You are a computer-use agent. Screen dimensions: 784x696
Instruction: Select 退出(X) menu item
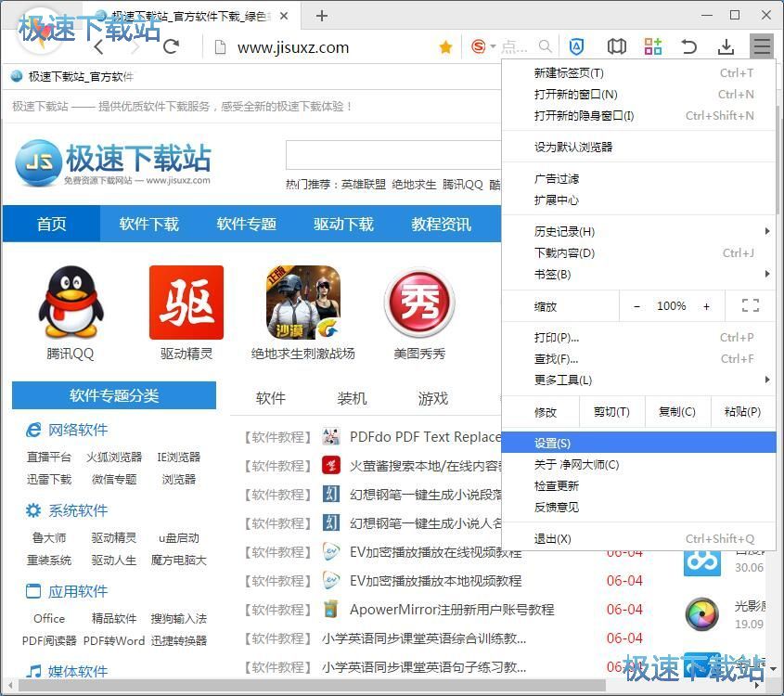tap(639, 538)
